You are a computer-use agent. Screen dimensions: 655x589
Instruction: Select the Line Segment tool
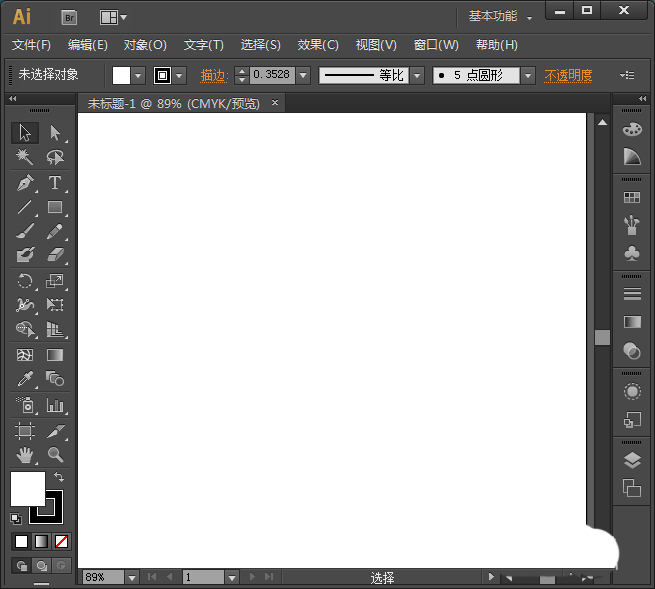pyautogui.click(x=25, y=207)
